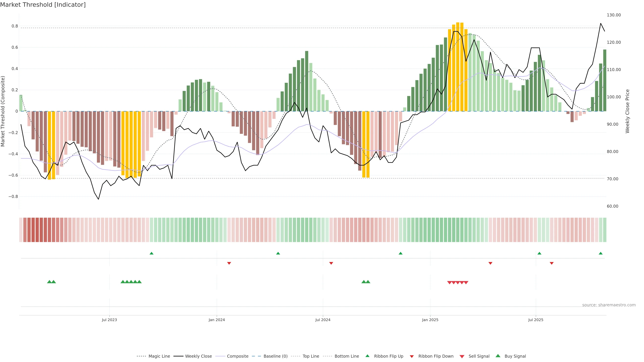Click the last green ribbon flip up marker
This screenshot has height=362, width=644.
coord(601,253)
